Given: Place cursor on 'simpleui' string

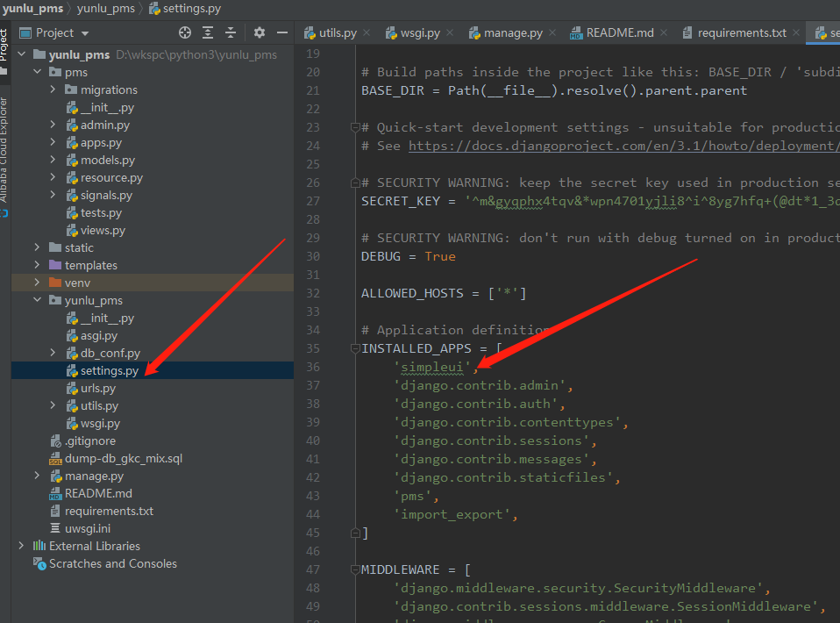Looking at the screenshot, I should click(x=432, y=367).
